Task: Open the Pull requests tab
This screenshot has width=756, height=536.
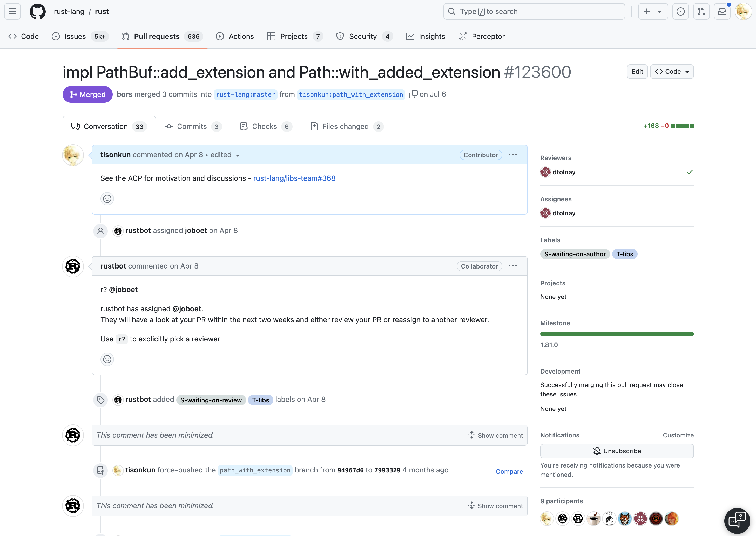Action: pyautogui.click(x=162, y=36)
